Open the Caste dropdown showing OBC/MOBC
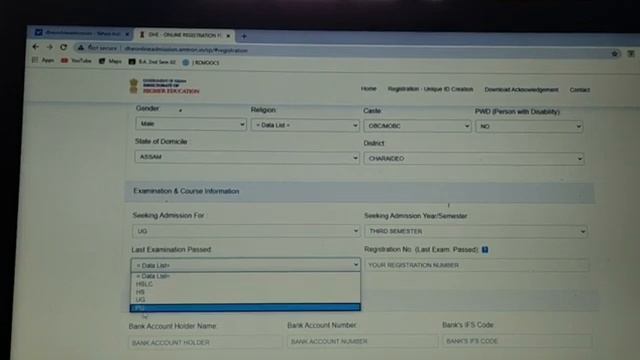The image size is (640, 360). click(417, 126)
